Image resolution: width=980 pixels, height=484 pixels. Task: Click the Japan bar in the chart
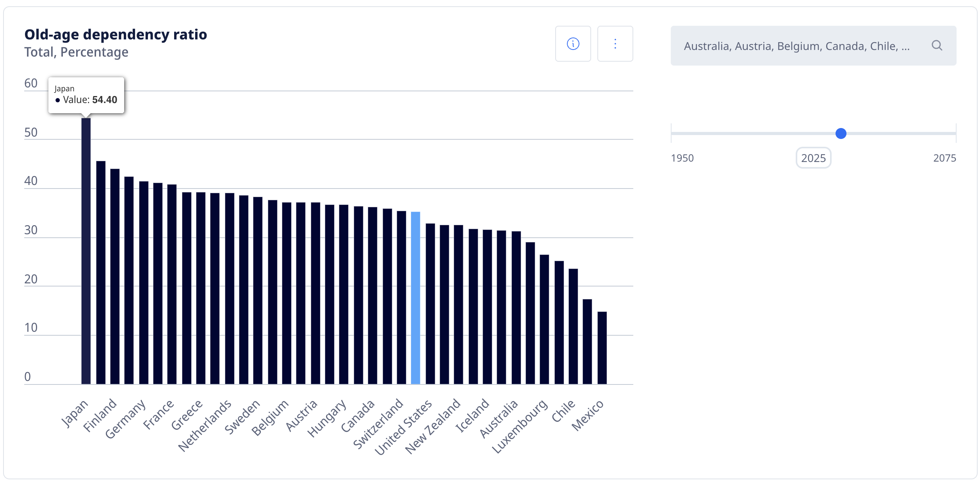coord(86,250)
